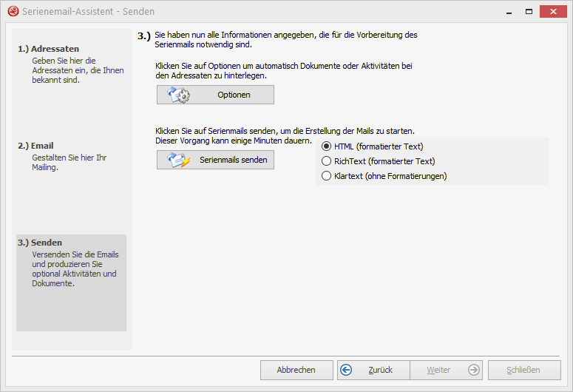
Task: Pick Klartext (ohne Formatierungen) radio button
Action: [x=327, y=176]
